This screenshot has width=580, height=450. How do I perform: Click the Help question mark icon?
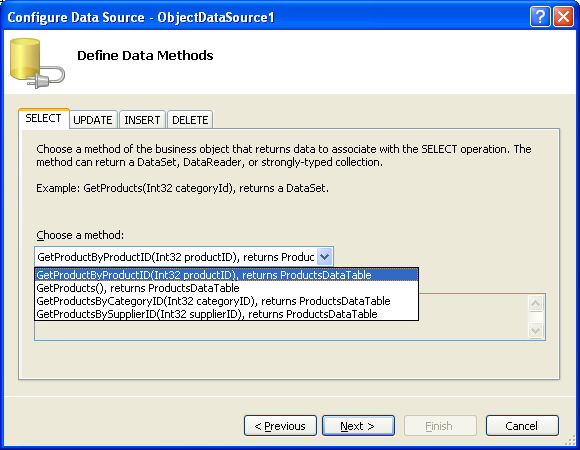[540, 17]
